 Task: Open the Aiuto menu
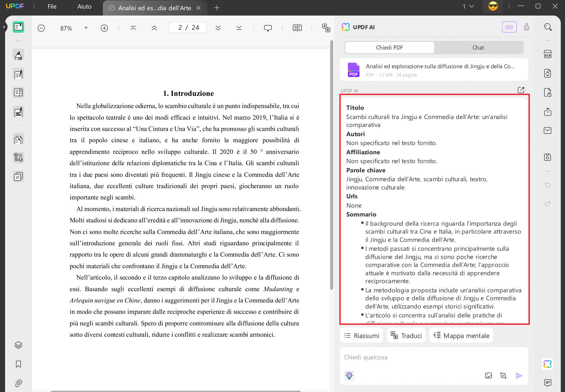pyautogui.click(x=84, y=7)
